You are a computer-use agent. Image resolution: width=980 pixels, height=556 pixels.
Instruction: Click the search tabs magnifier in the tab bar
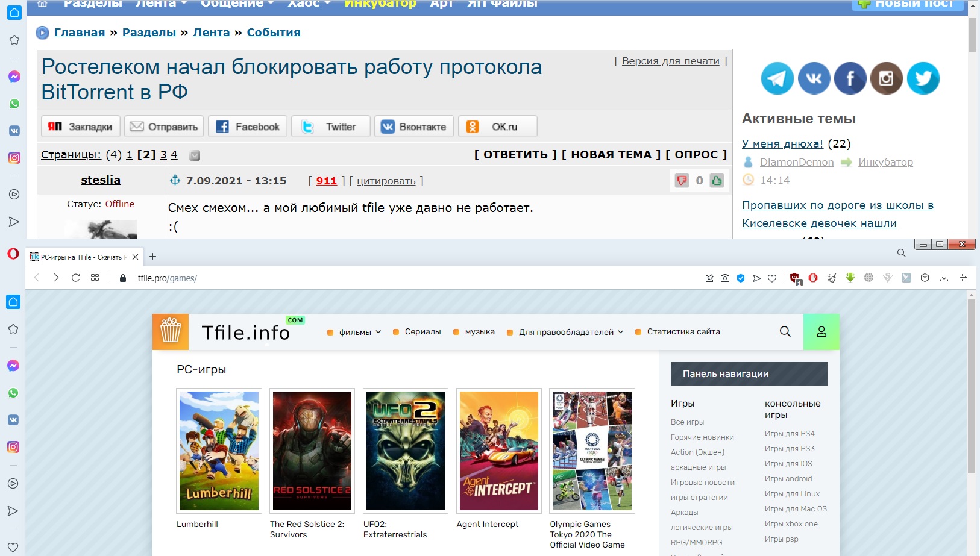click(x=902, y=253)
